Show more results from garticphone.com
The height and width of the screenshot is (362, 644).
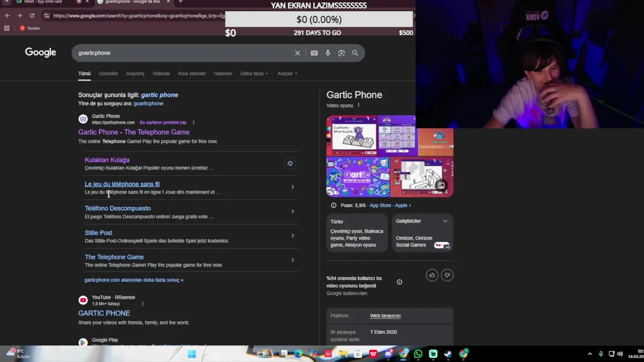(x=134, y=280)
